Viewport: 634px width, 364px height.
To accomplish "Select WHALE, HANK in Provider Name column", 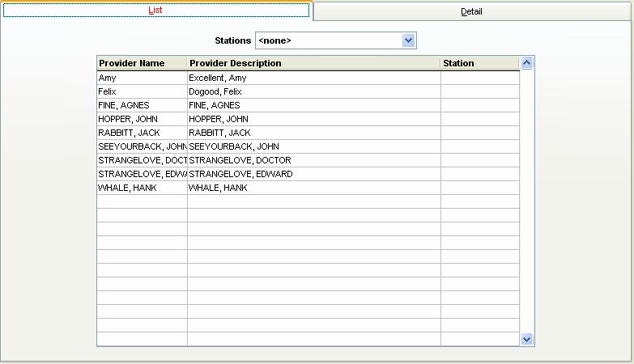I will point(142,188).
